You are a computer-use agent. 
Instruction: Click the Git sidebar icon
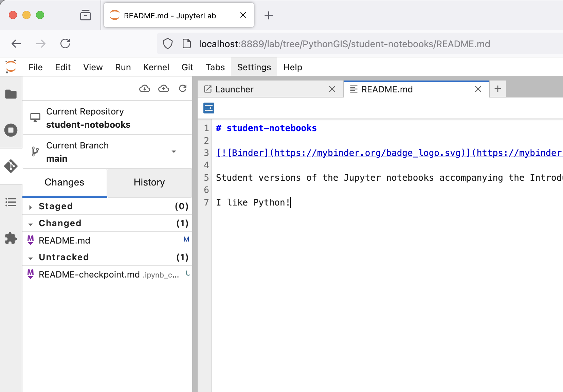11,166
